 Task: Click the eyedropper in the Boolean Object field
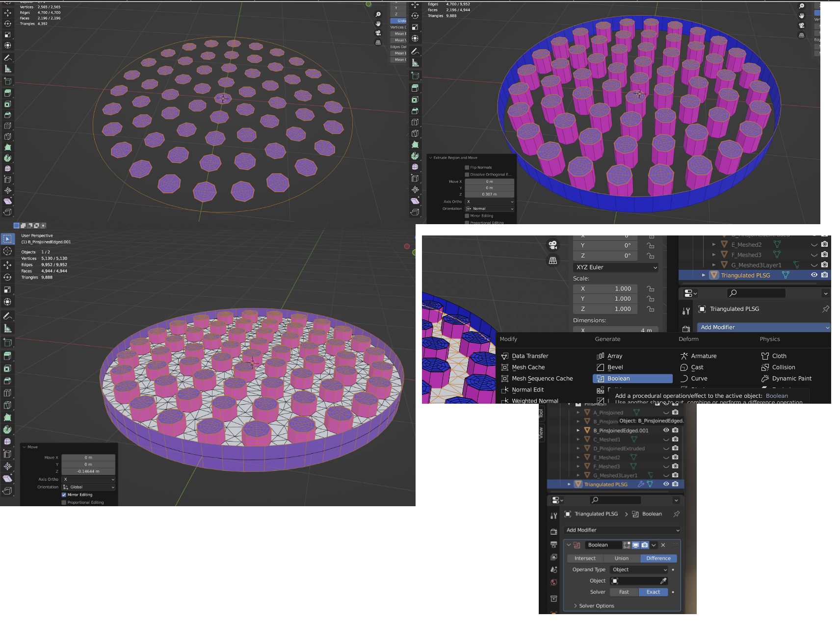click(x=663, y=581)
